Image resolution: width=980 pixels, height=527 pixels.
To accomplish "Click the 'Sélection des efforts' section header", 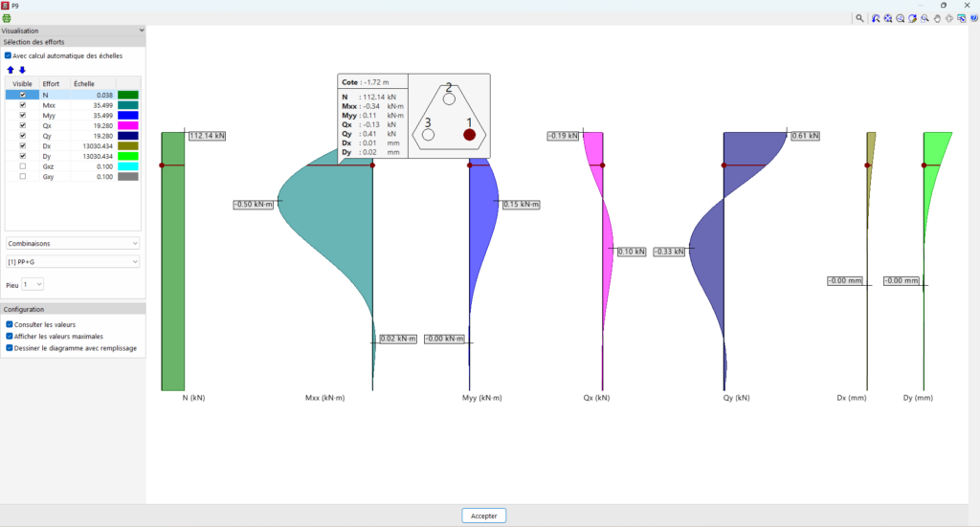I will coord(73,42).
